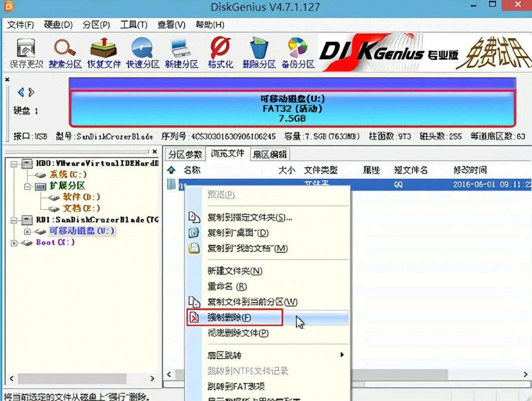
Task: Collapse the HD0 VMware disk tree node
Action: [x=14, y=164]
